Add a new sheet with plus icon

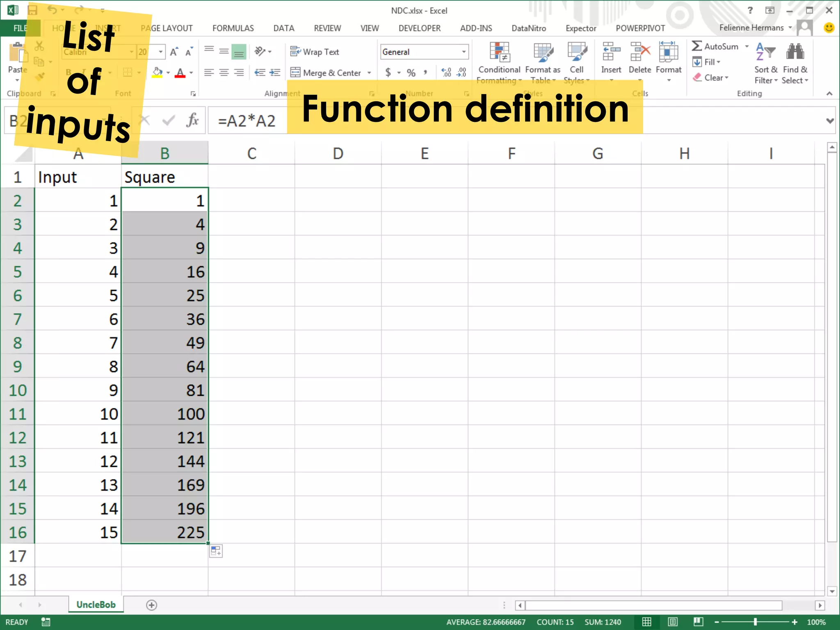click(151, 605)
